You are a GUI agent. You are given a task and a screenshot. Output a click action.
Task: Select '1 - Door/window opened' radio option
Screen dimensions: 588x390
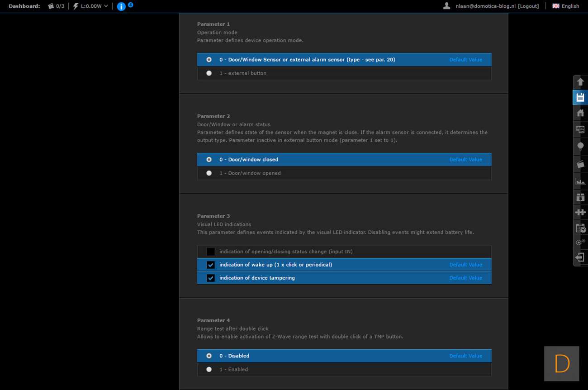[x=209, y=173]
